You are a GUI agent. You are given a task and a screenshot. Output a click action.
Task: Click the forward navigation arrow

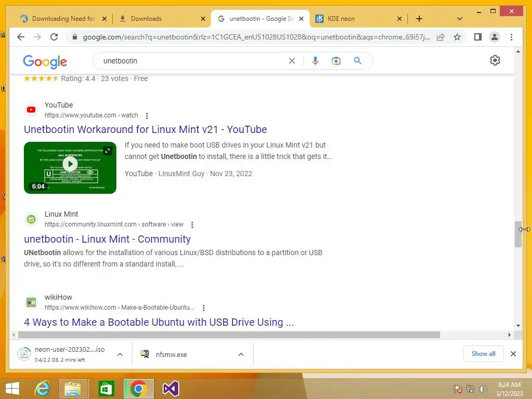37,37
